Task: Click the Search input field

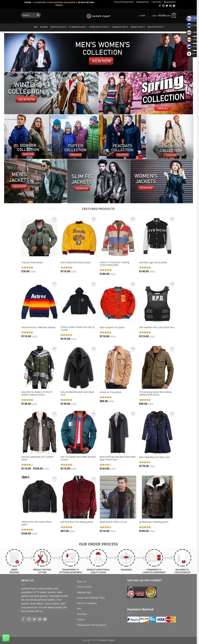Action: 29,15
